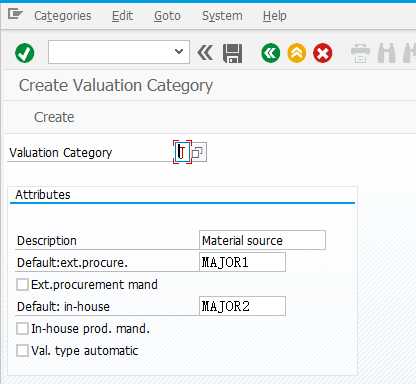The image size is (416, 384).
Task: Click the Create button
Action: click(54, 117)
